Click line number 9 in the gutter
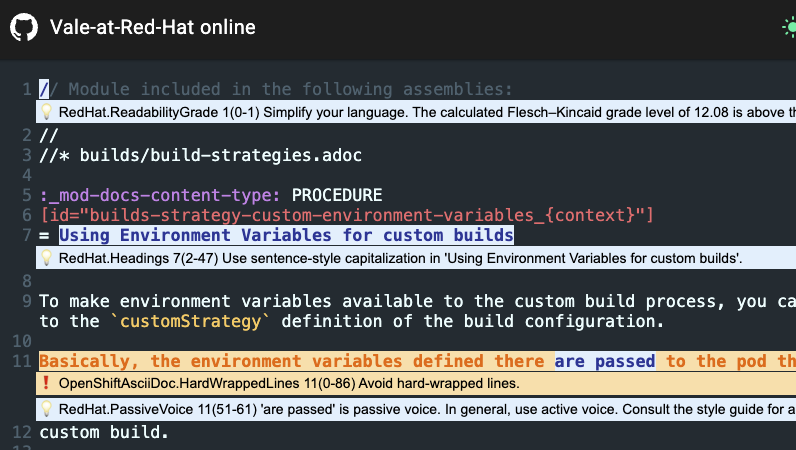The image size is (796, 450). click(27, 301)
